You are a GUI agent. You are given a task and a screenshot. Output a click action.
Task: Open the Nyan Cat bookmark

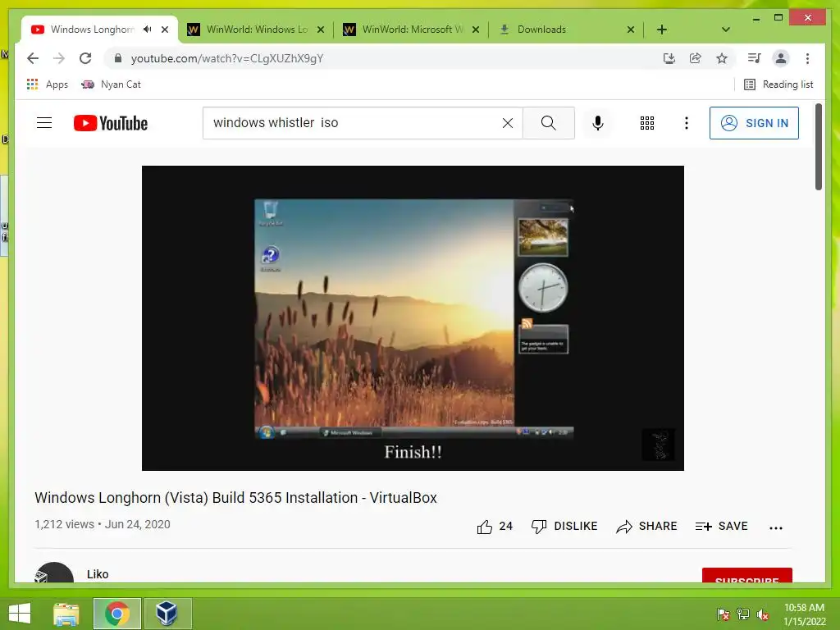111,84
